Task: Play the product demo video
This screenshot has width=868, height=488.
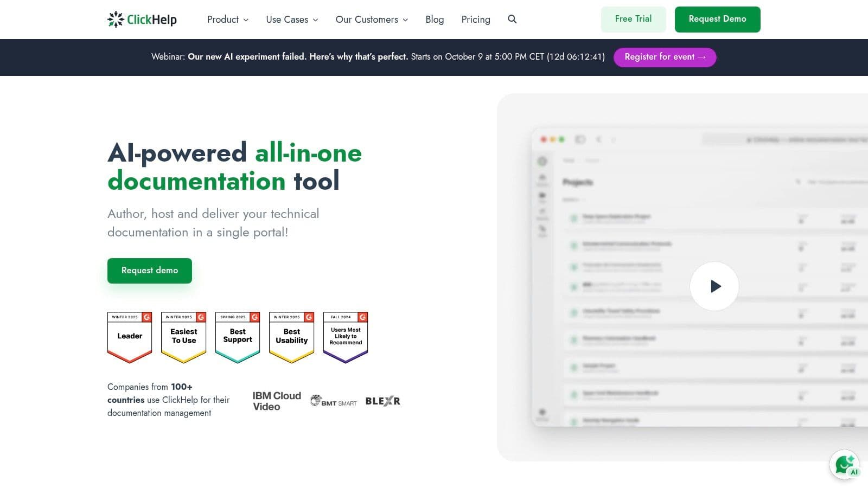Action: 714,286
